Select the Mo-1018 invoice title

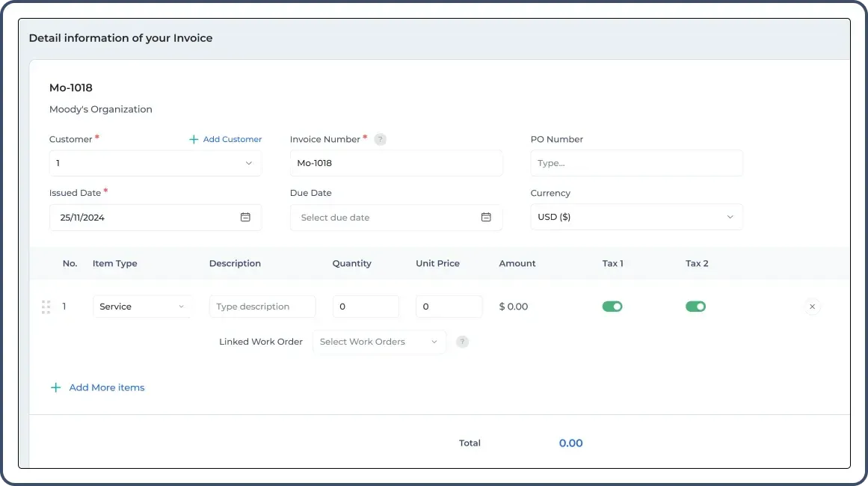(x=70, y=87)
